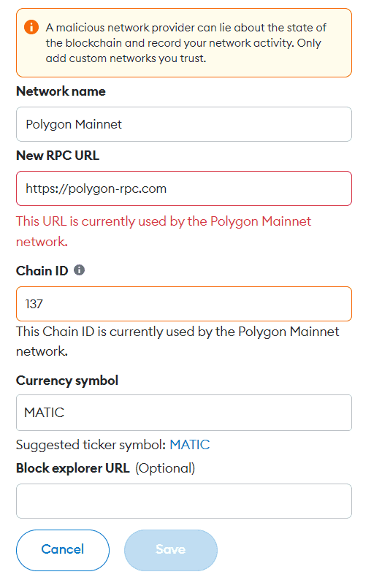Click the Network name label
Viewport: 382px width, 588px height.
(61, 91)
